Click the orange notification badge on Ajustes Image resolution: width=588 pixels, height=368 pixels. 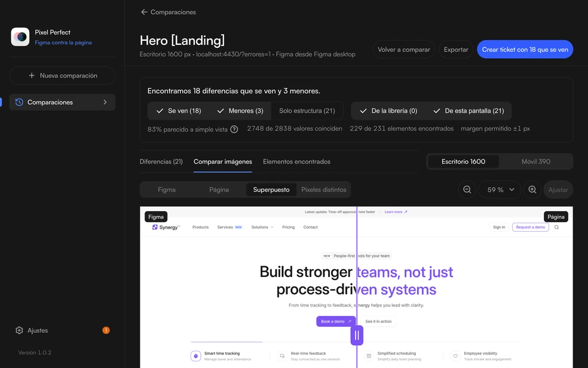(x=106, y=330)
